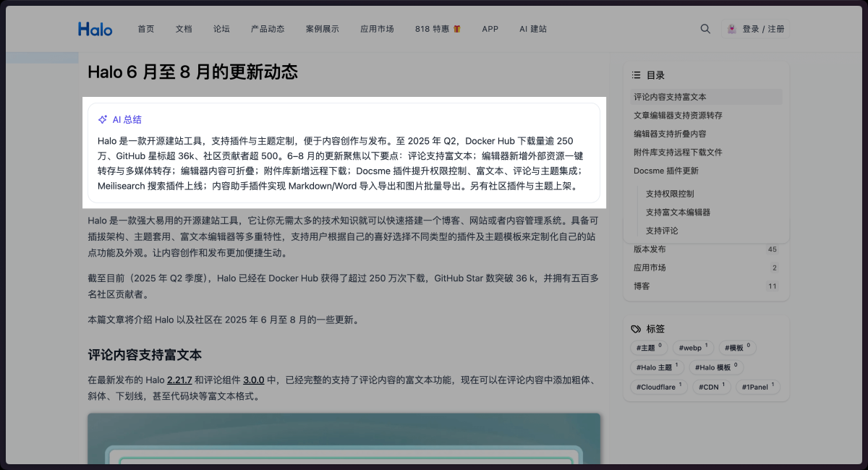Click the ghost avatar in the login button
The width and height of the screenshot is (868, 470).
tap(732, 28)
